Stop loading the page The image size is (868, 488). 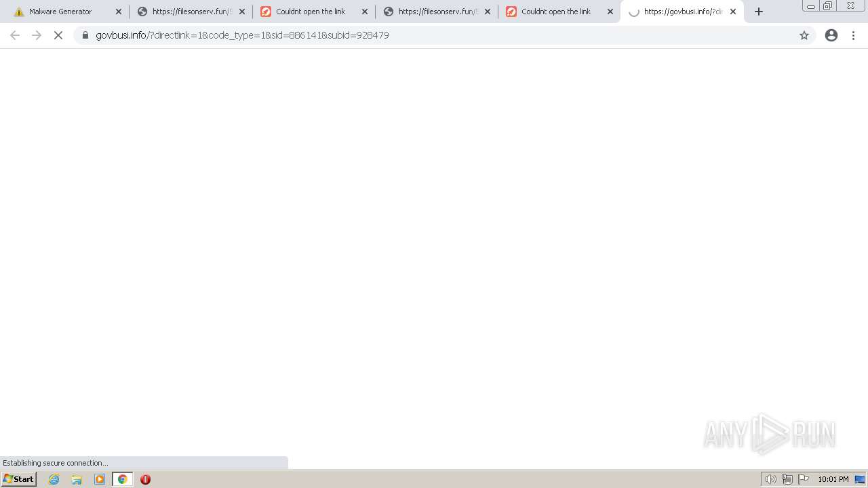point(58,35)
